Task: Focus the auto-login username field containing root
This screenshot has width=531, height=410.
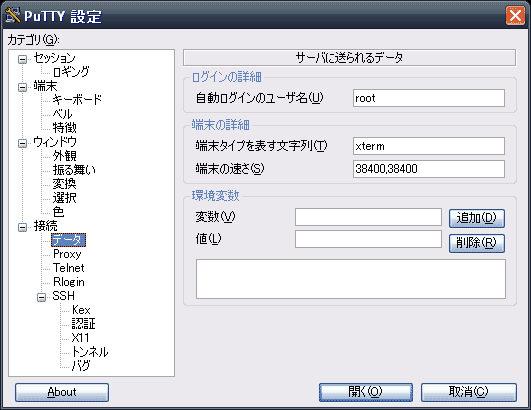Action: pos(429,98)
